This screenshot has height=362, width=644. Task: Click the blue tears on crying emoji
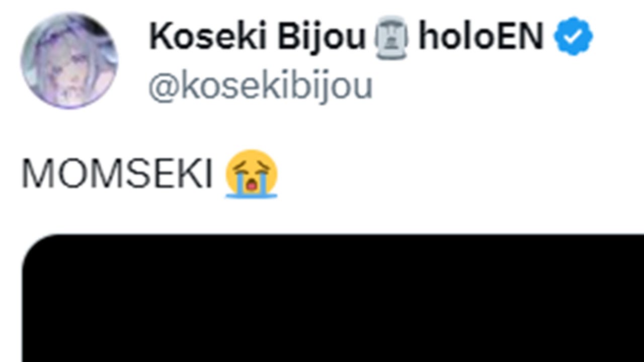point(252,187)
